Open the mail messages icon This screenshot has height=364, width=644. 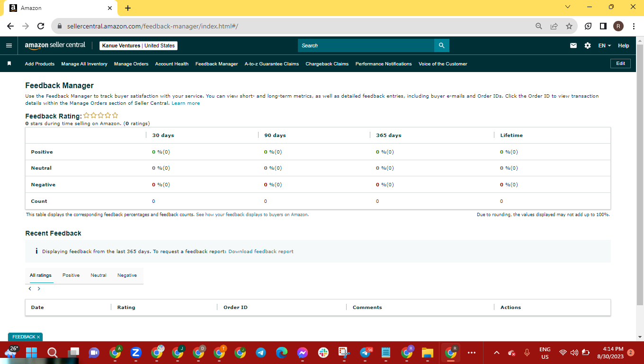[x=573, y=45]
